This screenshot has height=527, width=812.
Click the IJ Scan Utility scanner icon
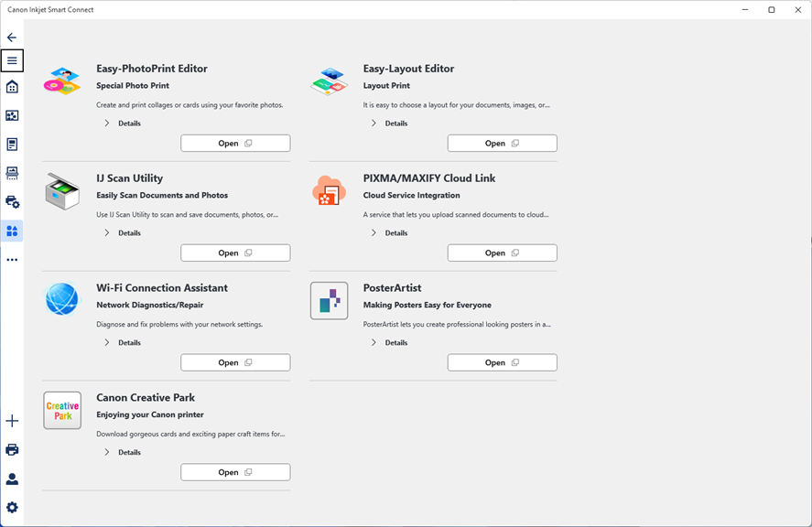click(62, 191)
